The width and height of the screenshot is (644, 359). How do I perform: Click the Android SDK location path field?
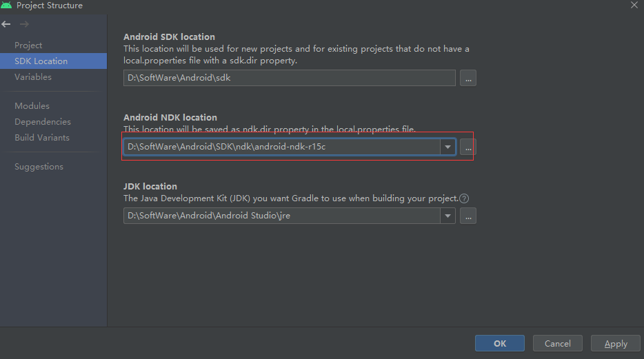(290, 78)
